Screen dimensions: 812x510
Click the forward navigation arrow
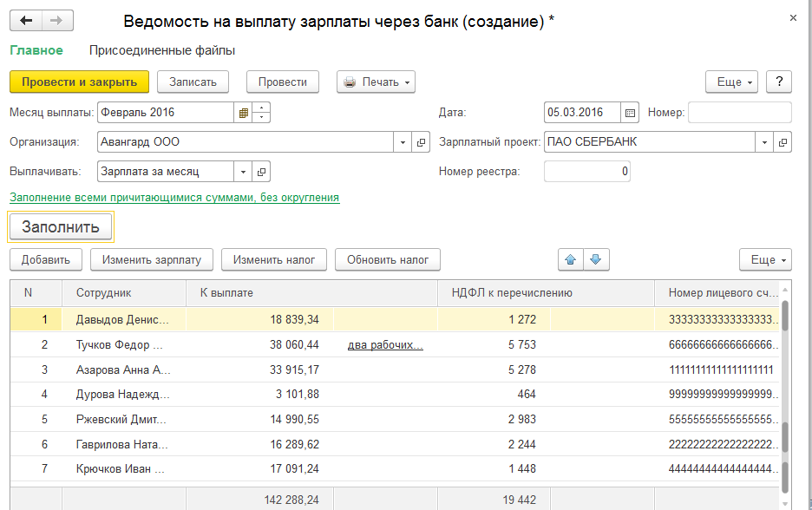click(x=56, y=21)
